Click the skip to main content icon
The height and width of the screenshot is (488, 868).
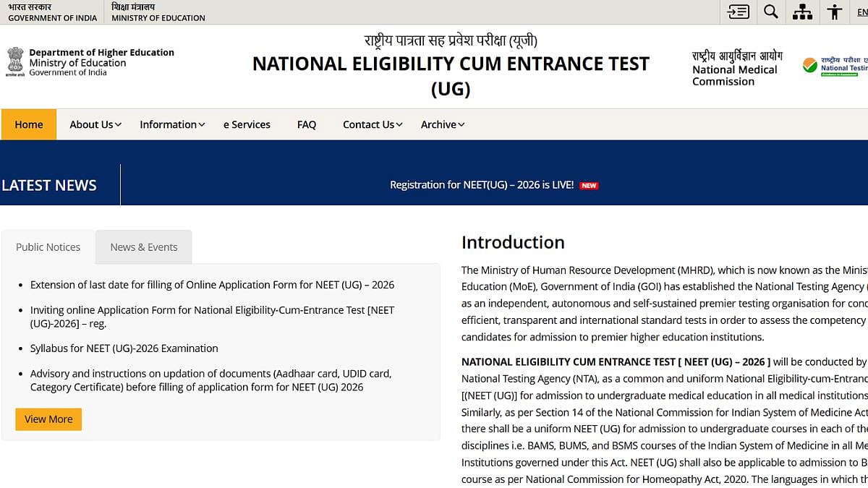(x=738, y=12)
